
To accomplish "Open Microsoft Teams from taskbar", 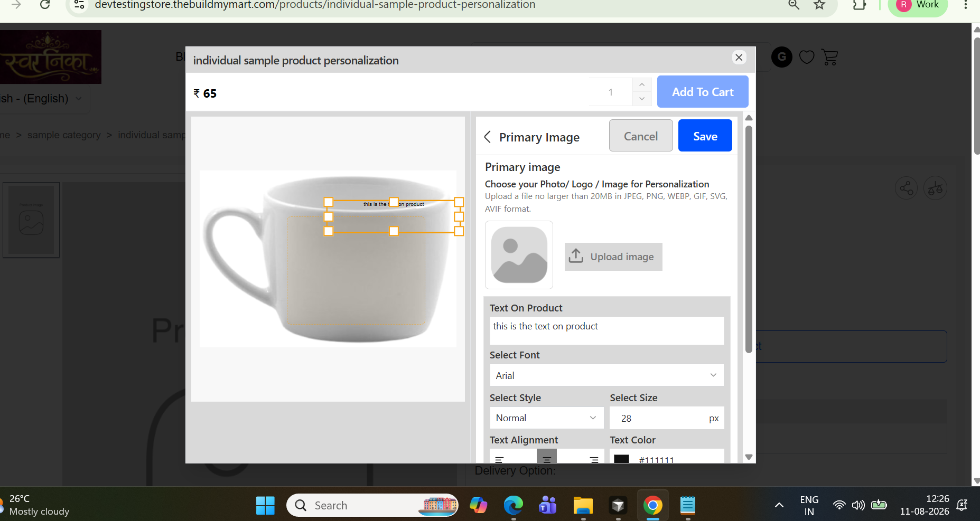I will coord(548,506).
